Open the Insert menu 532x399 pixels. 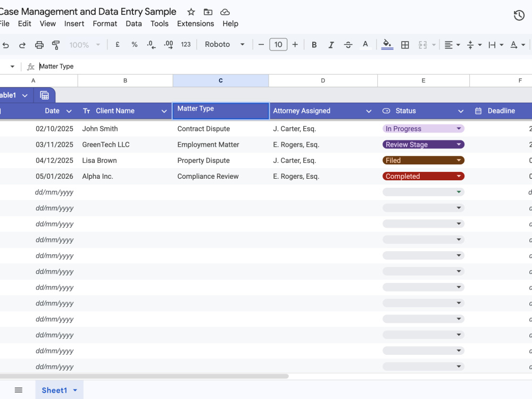click(74, 24)
